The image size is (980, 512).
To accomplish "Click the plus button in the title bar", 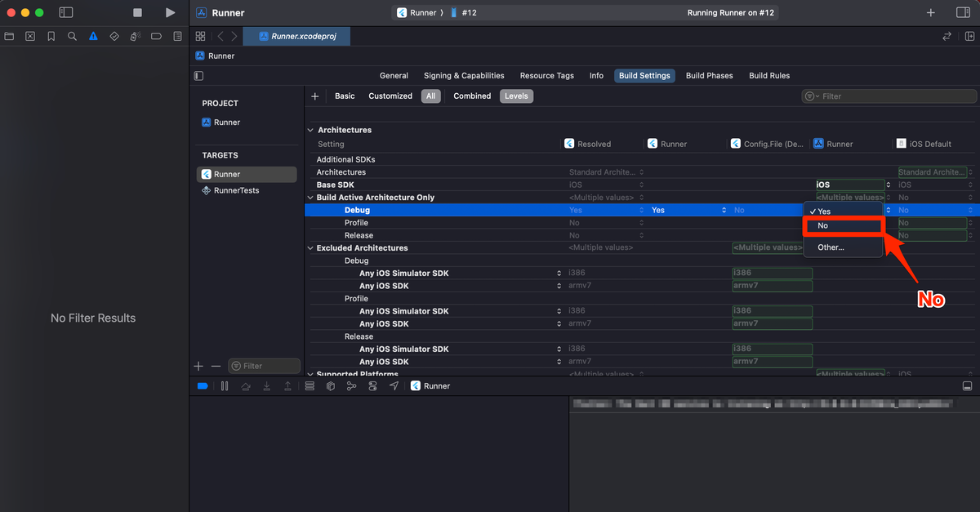I will coord(931,13).
